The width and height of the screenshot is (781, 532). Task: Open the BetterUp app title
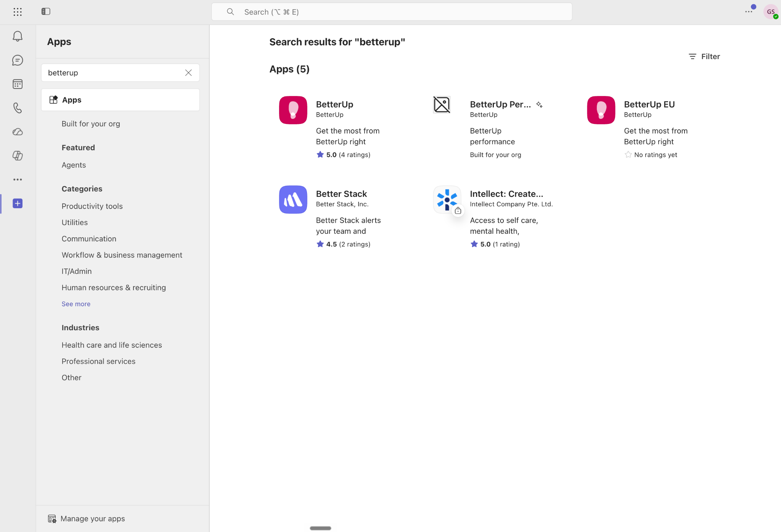tap(334, 104)
